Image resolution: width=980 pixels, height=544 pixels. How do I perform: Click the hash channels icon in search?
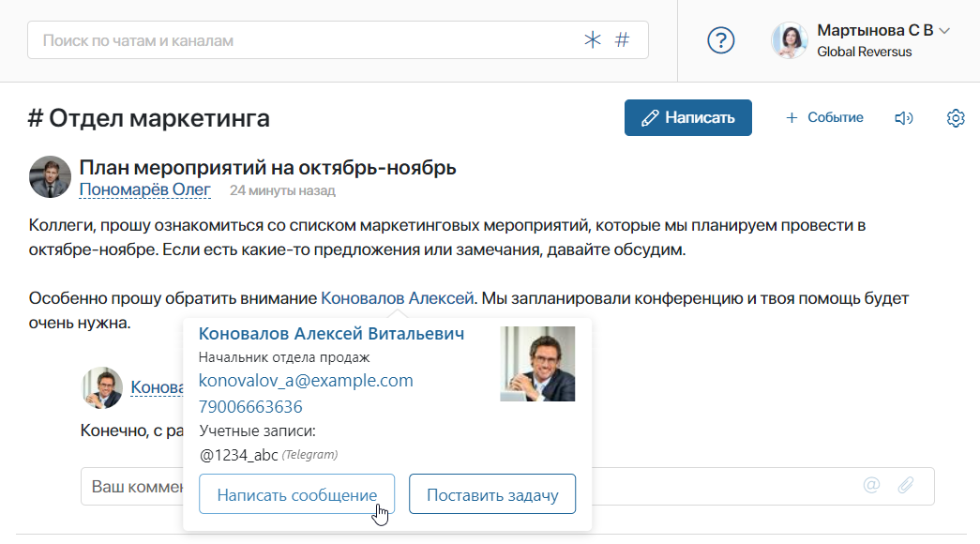(622, 40)
